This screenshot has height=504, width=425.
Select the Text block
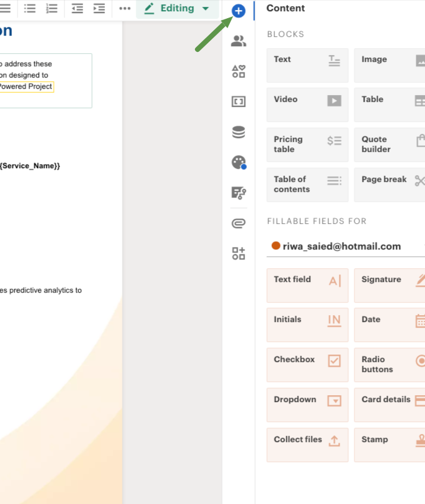(x=307, y=65)
